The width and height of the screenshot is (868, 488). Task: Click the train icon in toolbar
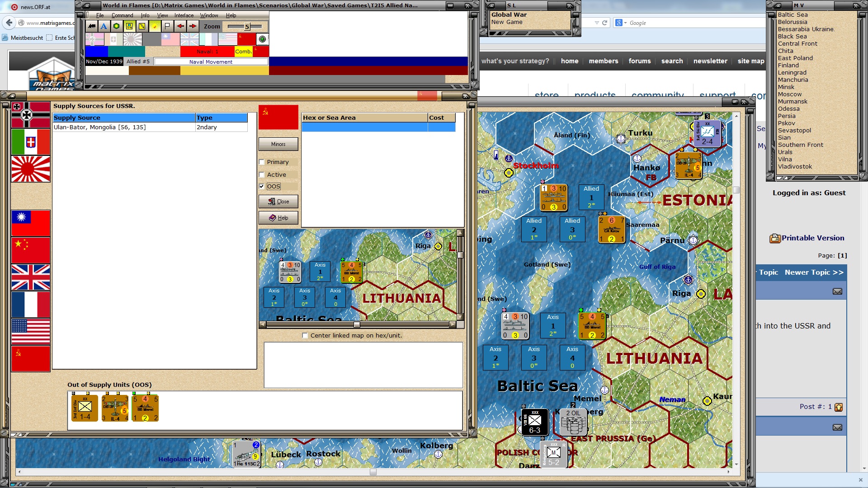click(92, 26)
